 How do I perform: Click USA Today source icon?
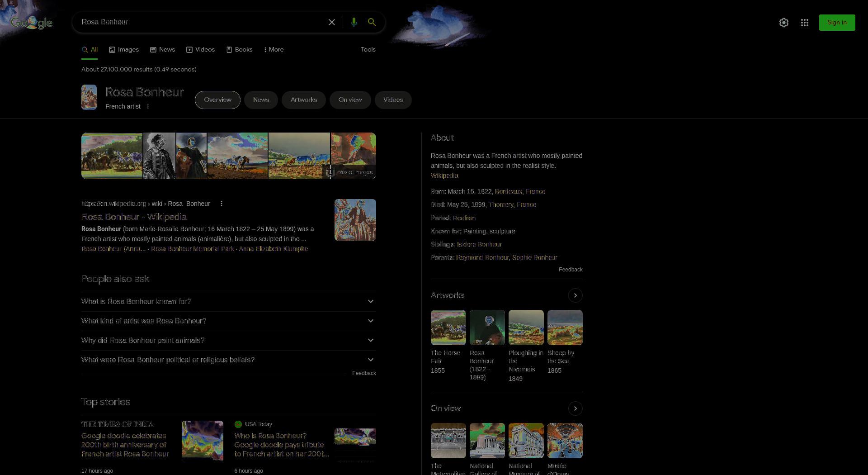coord(238,424)
